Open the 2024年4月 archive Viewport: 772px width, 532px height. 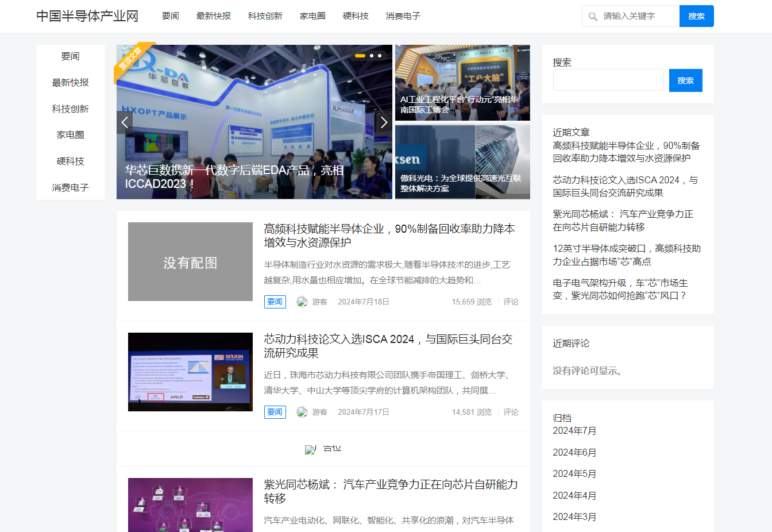click(574, 496)
